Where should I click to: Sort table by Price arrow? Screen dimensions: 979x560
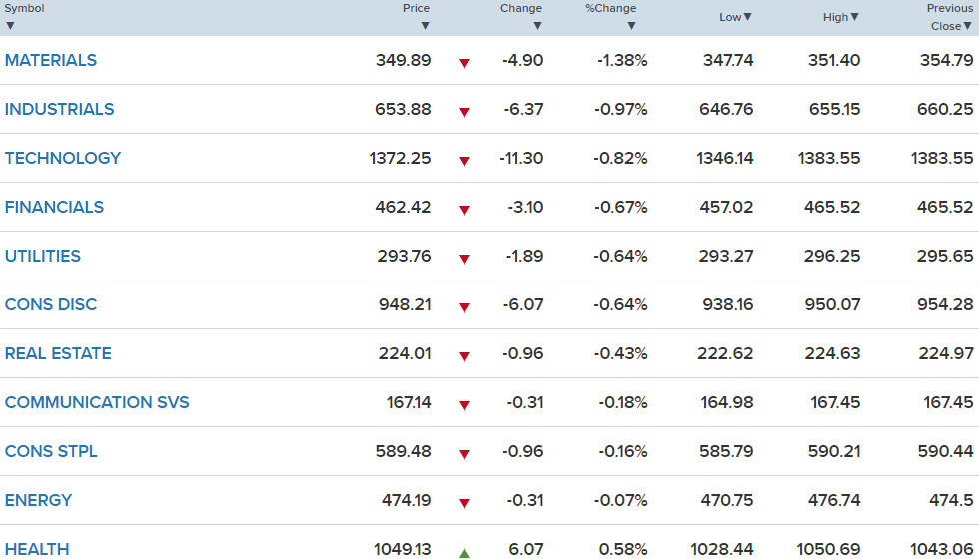(425, 26)
